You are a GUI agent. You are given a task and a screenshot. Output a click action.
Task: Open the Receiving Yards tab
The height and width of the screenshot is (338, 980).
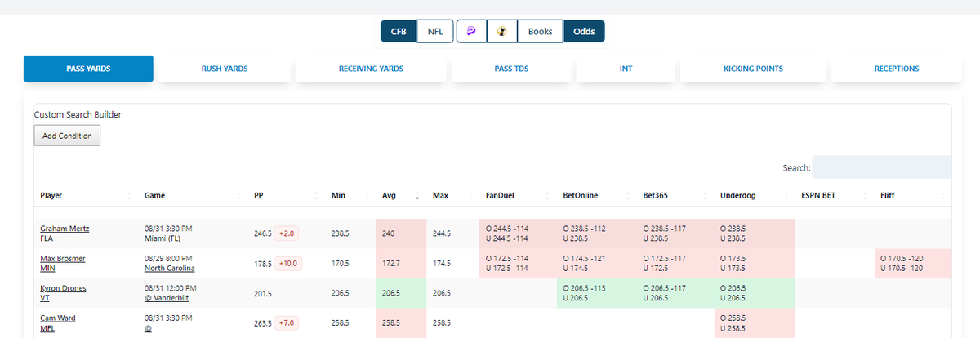[x=371, y=69]
